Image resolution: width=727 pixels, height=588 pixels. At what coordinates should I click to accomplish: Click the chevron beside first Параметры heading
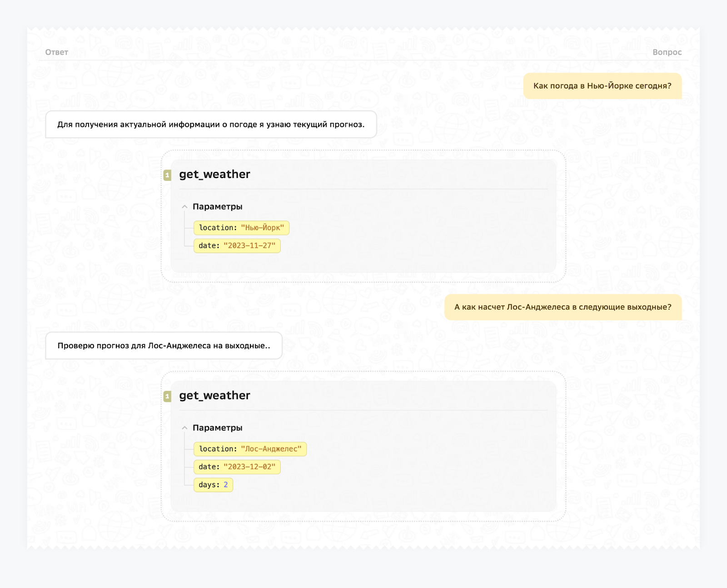tap(184, 206)
